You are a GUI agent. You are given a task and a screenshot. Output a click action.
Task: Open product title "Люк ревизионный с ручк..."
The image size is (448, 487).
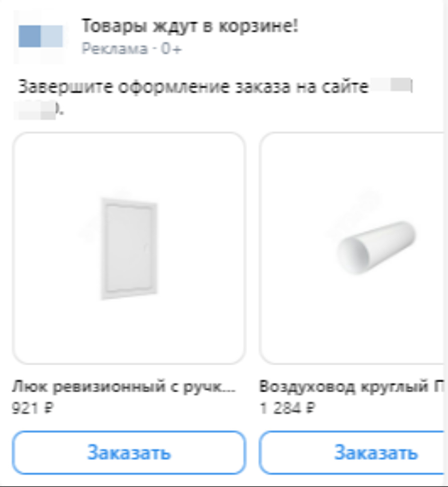tap(124, 387)
